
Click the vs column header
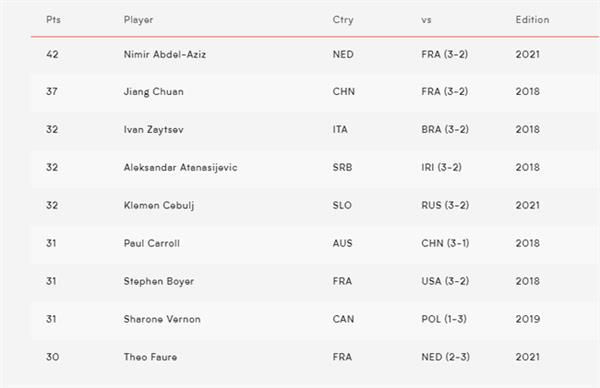coord(426,20)
